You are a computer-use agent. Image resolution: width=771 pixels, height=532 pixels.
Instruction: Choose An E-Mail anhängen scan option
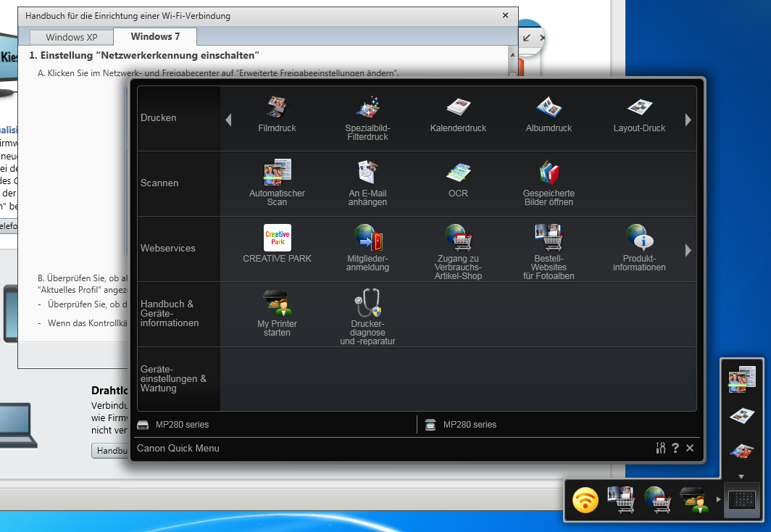pos(367,183)
